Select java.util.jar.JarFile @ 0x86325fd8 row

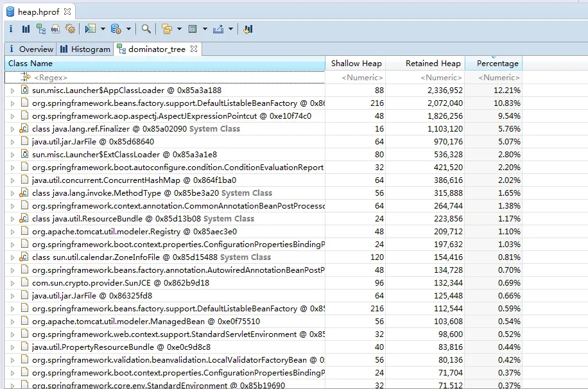[x=92, y=295]
